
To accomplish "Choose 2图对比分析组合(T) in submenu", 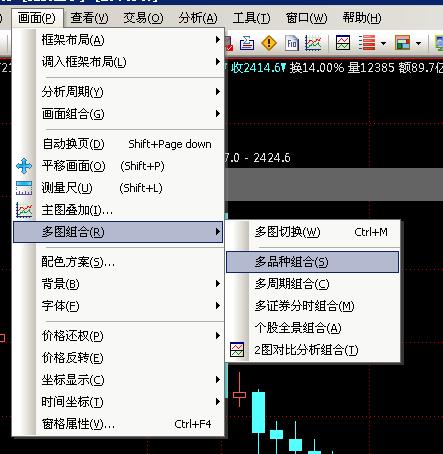I will 312,350.
